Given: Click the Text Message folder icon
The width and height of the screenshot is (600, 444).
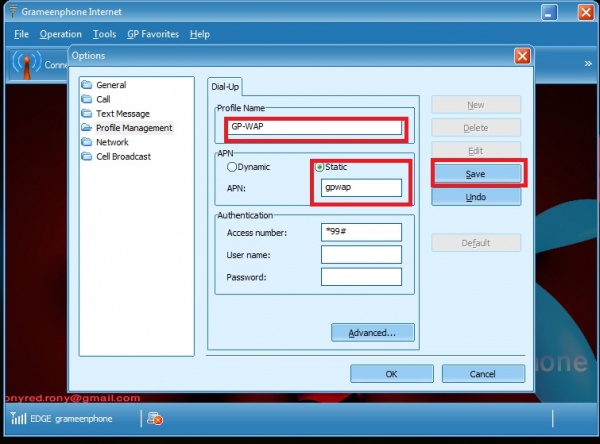Looking at the screenshot, I should pos(87,113).
